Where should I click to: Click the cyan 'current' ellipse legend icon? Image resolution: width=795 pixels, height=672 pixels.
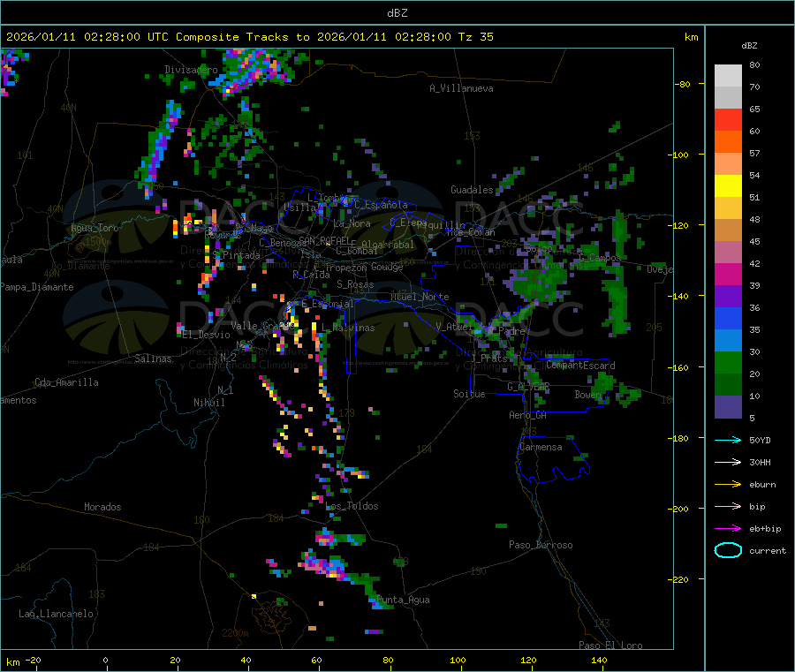coord(728,550)
